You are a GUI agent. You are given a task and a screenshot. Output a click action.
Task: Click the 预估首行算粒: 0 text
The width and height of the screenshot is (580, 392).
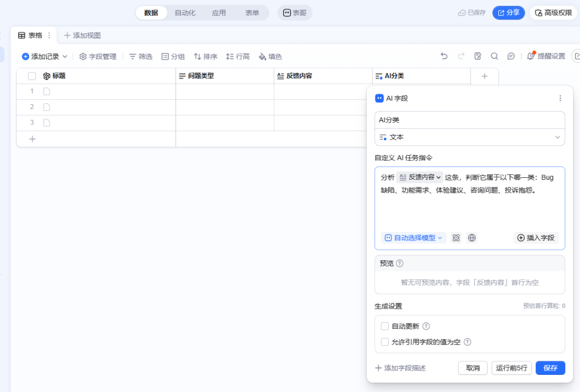tap(544, 306)
